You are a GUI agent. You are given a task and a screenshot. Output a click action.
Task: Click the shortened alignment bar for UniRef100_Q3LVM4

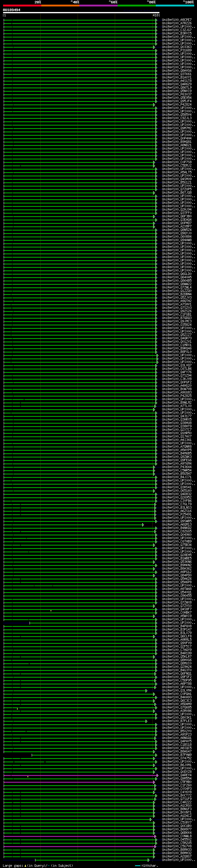[x=75, y=691]
